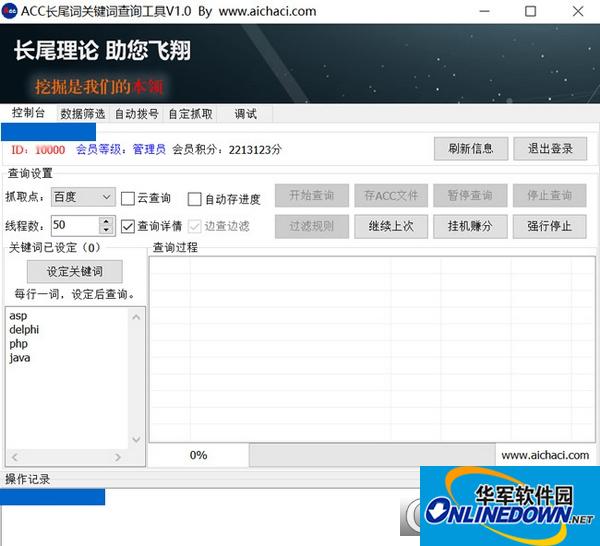Viewport: 600px width, 546px height.
Task: Select keyword 'asp' in the list
Action: point(18,316)
